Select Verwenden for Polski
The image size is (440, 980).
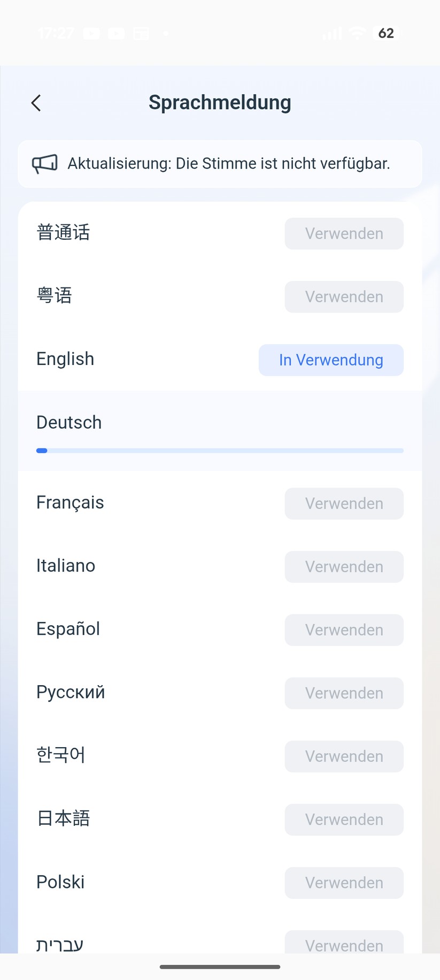click(344, 883)
